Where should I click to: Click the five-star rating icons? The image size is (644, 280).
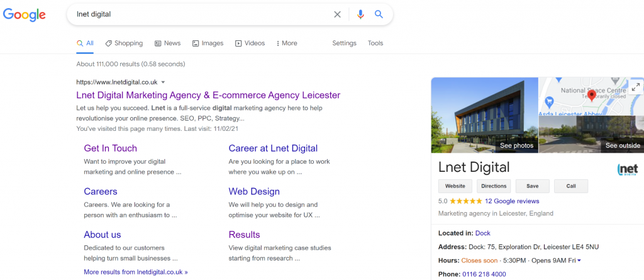click(x=466, y=201)
